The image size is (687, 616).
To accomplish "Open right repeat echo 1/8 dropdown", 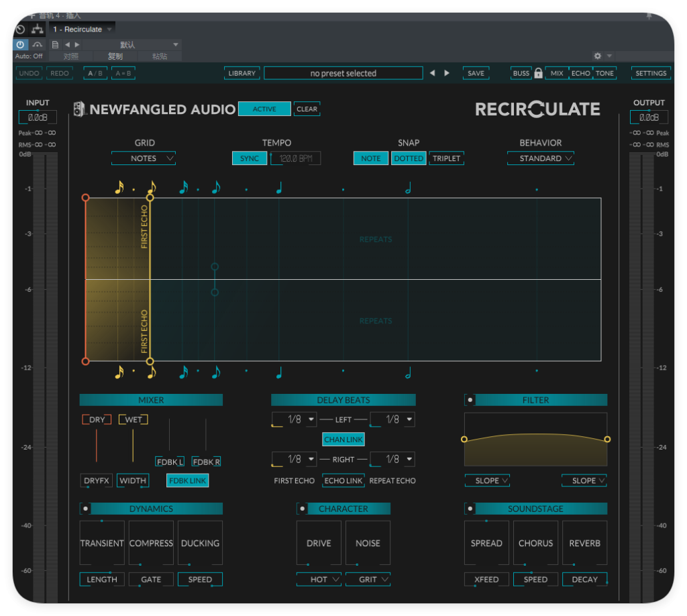I will pyautogui.click(x=392, y=459).
